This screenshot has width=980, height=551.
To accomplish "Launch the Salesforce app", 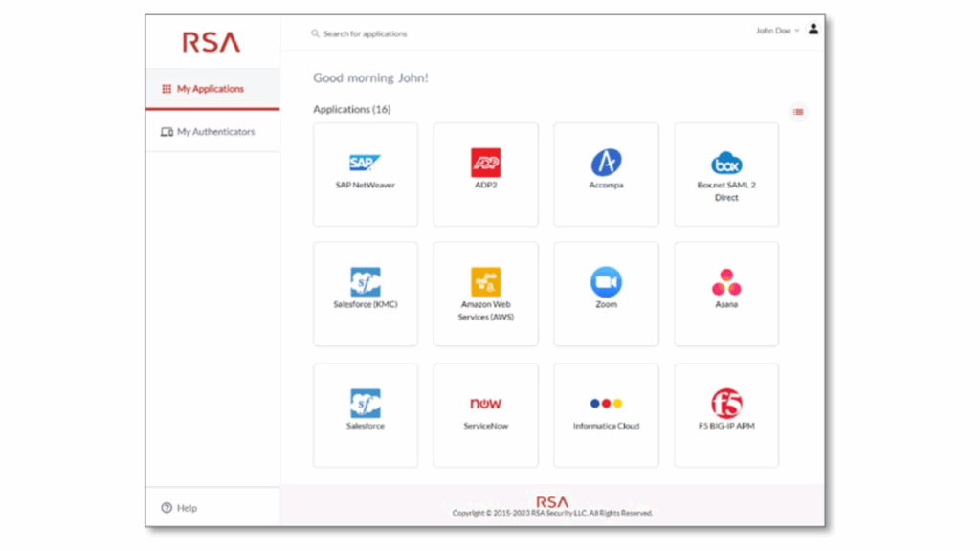I will tap(365, 413).
